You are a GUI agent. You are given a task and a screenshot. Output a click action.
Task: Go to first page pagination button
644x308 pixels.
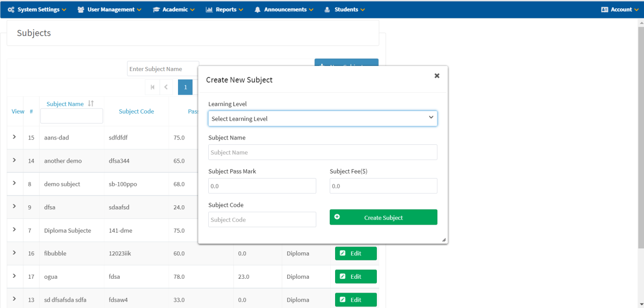(x=152, y=87)
